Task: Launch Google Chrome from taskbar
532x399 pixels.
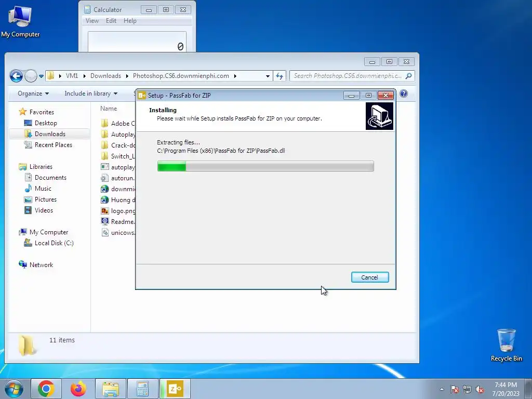Action: tap(46, 389)
